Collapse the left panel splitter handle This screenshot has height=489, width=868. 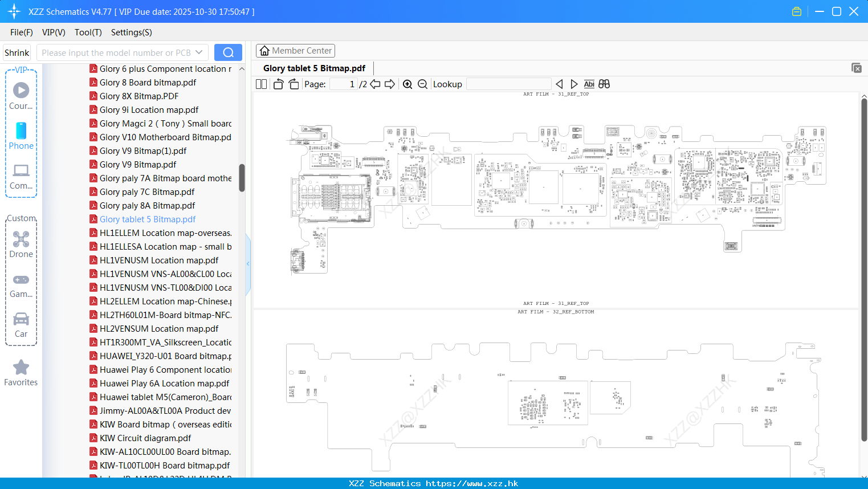pyautogui.click(x=248, y=264)
